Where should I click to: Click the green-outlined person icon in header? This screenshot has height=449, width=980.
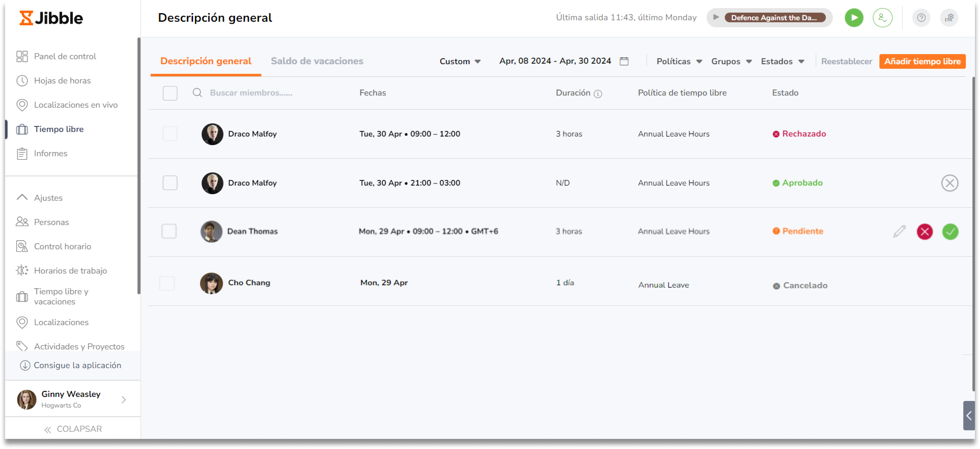point(882,17)
